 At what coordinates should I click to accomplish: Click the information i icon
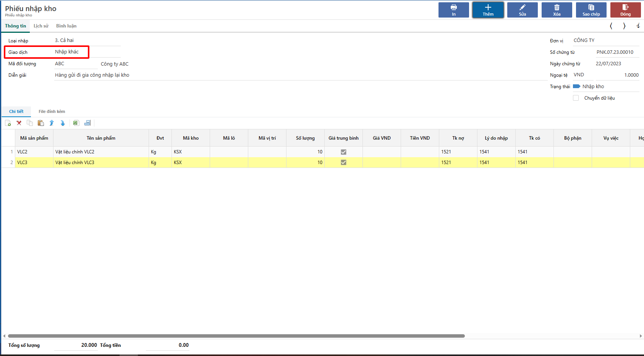(638, 26)
